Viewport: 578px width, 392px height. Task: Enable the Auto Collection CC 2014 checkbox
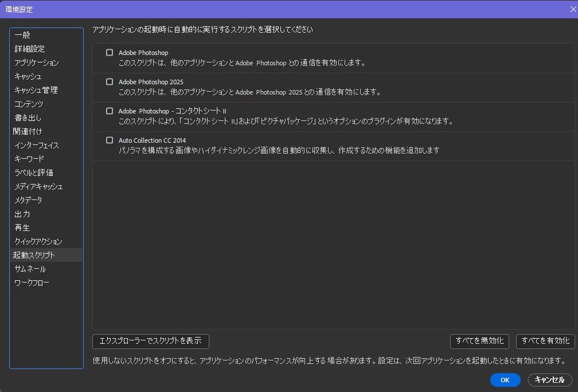pyautogui.click(x=110, y=140)
